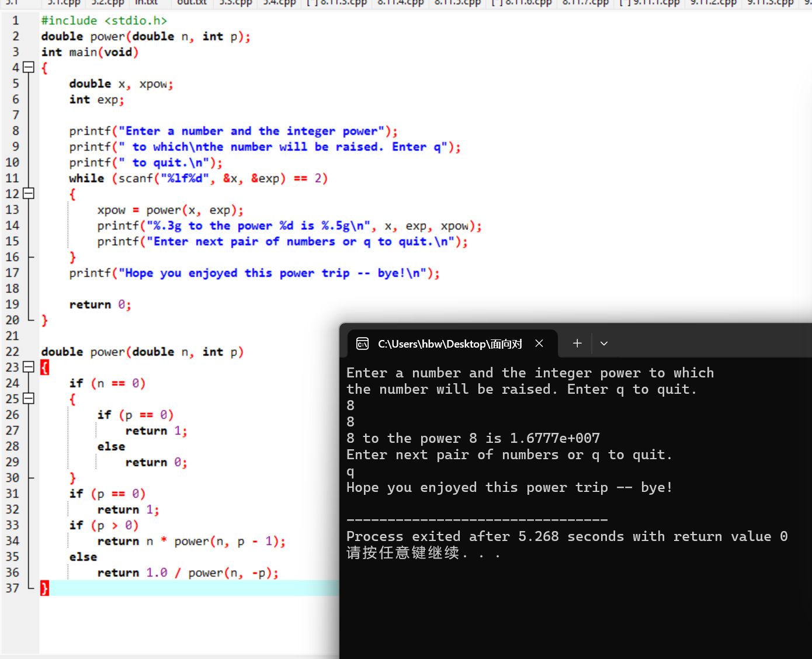The height and width of the screenshot is (659, 812).
Task: Click the 'int main(void)' line
Action: coord(89,52)
